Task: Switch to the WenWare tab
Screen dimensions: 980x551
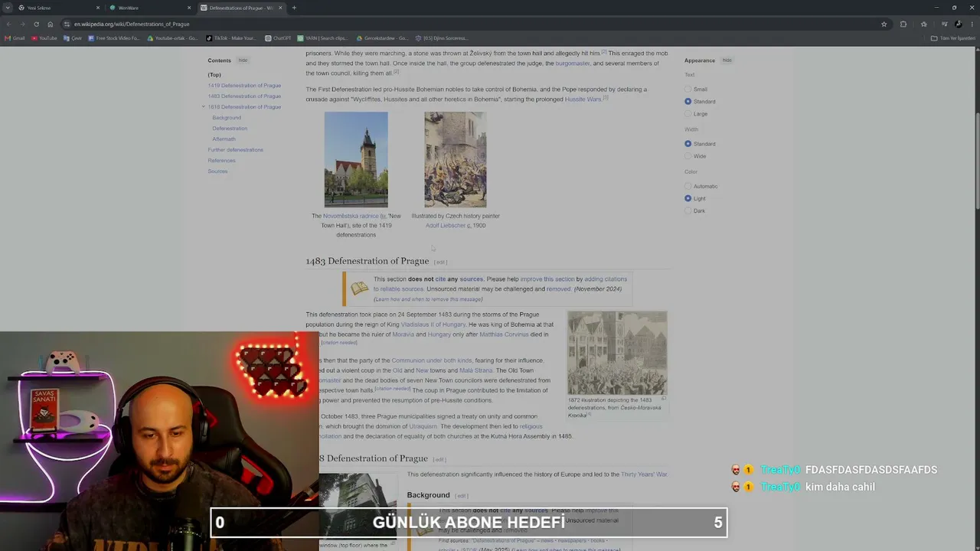Action: pos(149,8)
